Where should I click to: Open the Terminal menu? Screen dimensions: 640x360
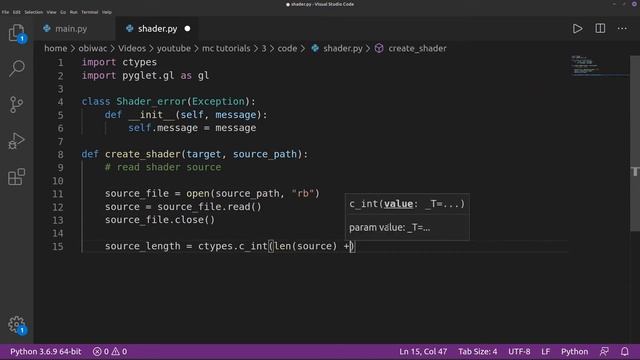[x=89, y=12]
